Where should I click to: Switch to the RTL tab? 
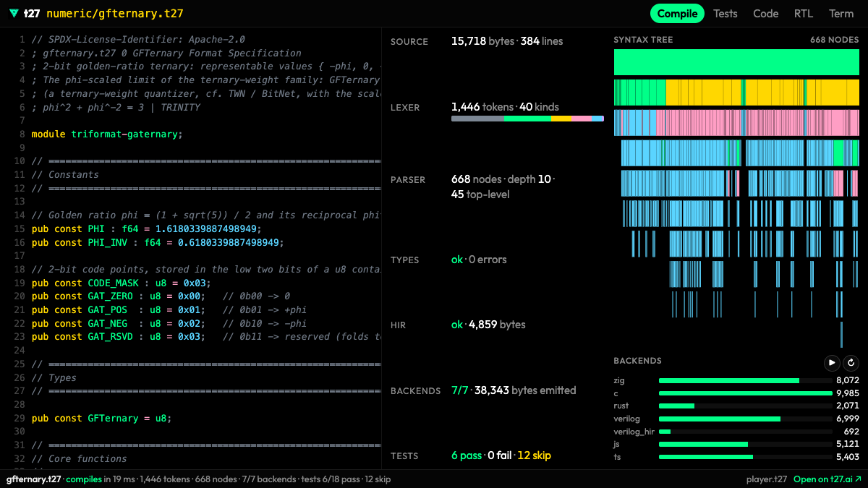coord(803,14)
